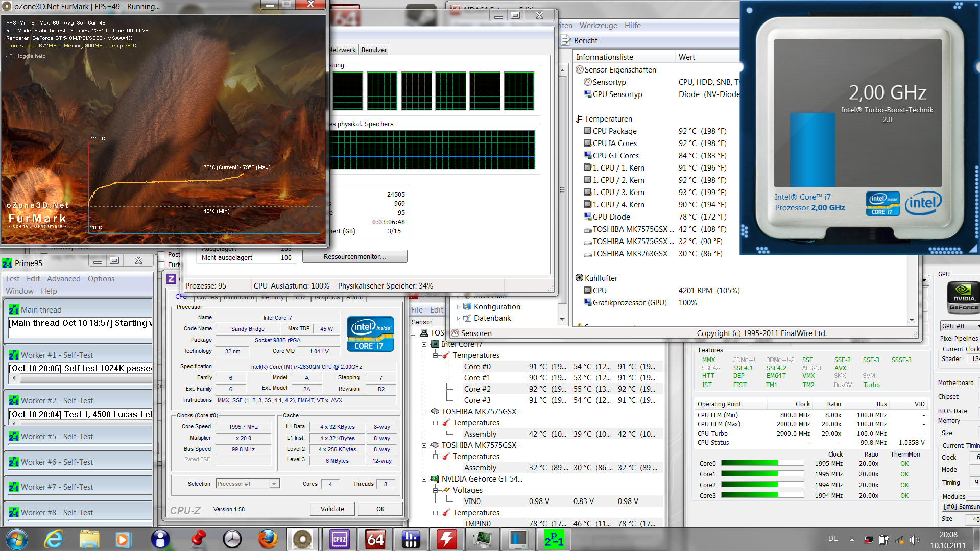Click the Sensor column header in HWMonitor
Image resolution: width=980 pixels, height=551 pixels.
tap(423, 322)
